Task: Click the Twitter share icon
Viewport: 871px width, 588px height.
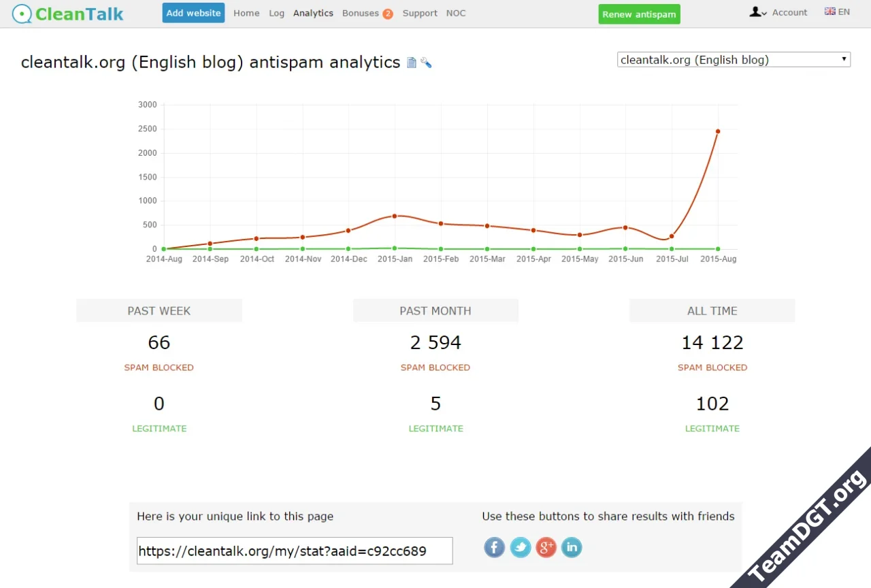Action: [x=521, y=547]
